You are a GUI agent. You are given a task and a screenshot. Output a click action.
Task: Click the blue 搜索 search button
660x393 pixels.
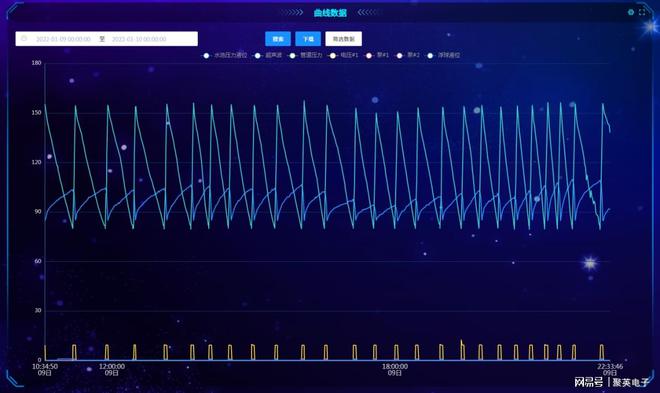click(278, 39)
